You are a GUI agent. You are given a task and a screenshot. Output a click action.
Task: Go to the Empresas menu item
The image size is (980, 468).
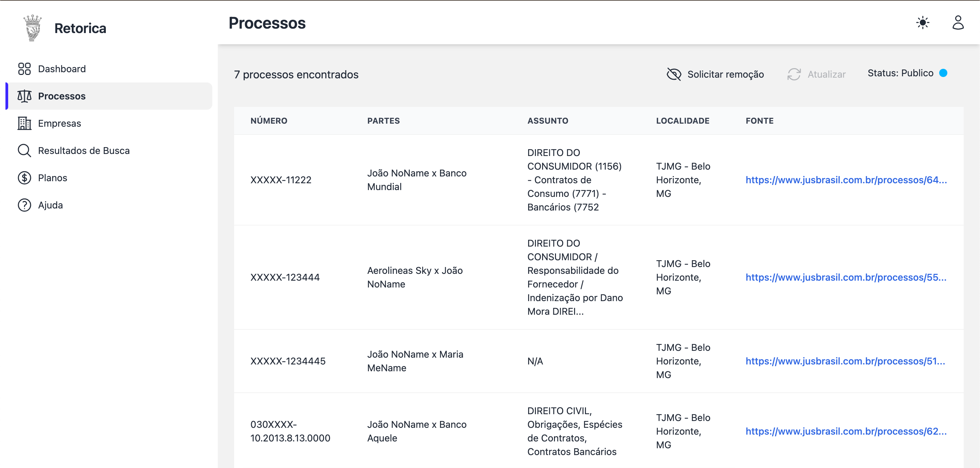tap(59, 123)
